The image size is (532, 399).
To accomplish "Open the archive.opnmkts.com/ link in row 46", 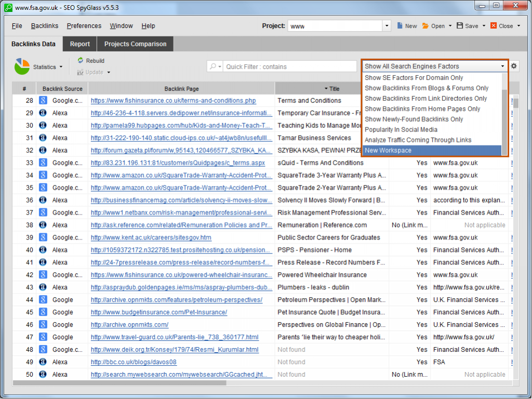I will point(129,325).
